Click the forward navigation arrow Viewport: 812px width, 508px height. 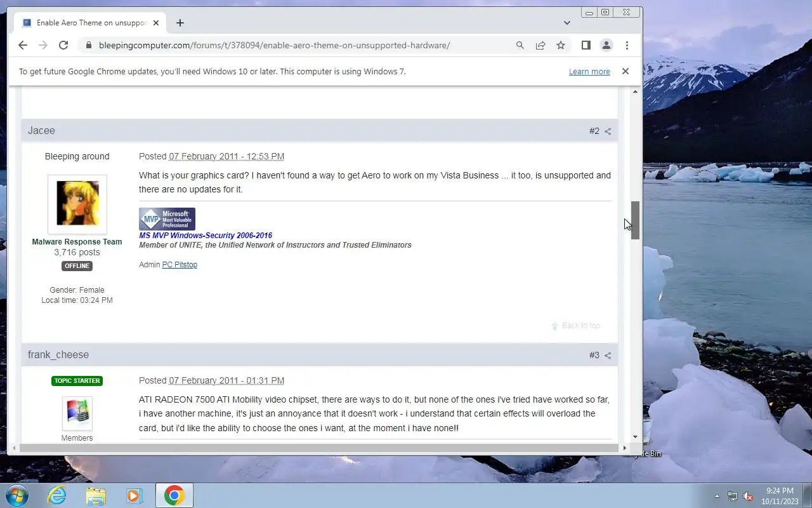43,45
